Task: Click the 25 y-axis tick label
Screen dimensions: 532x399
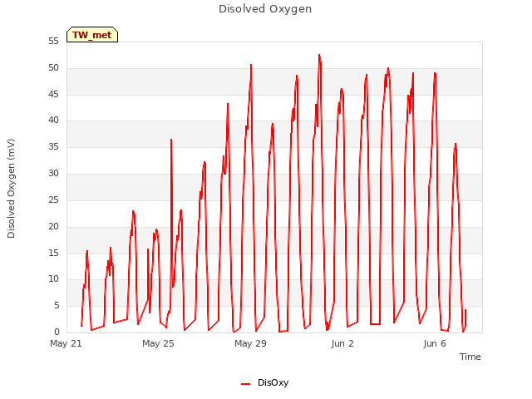Action: click(x=53, y=199)
